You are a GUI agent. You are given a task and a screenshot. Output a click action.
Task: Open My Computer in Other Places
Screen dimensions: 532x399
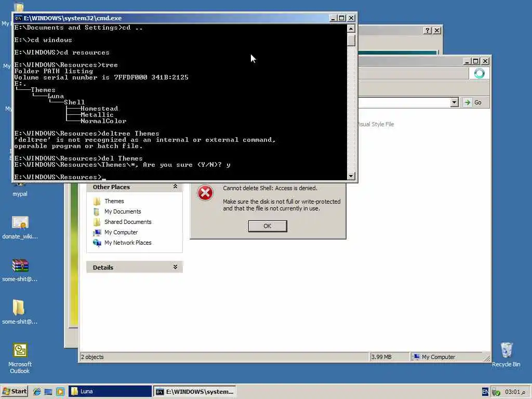point(121,232)
